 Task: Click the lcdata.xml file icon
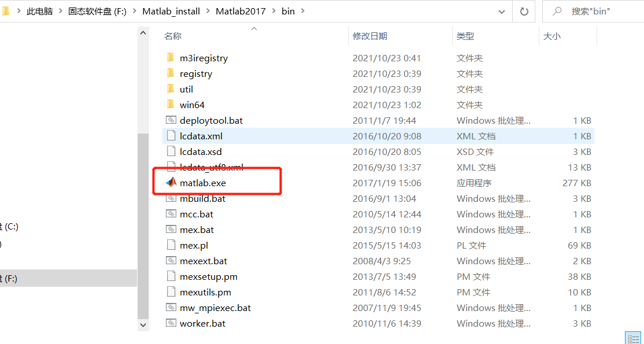tap(171, 136)
